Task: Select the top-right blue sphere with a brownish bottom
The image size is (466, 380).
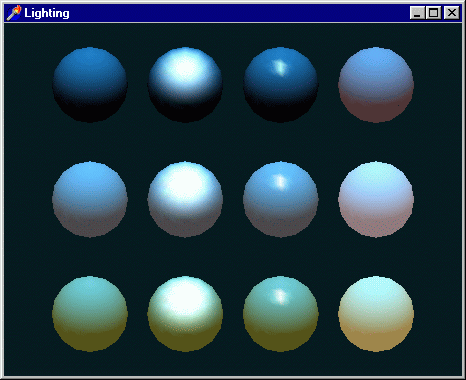Action: pyautogui.click(x=376, y=85)
